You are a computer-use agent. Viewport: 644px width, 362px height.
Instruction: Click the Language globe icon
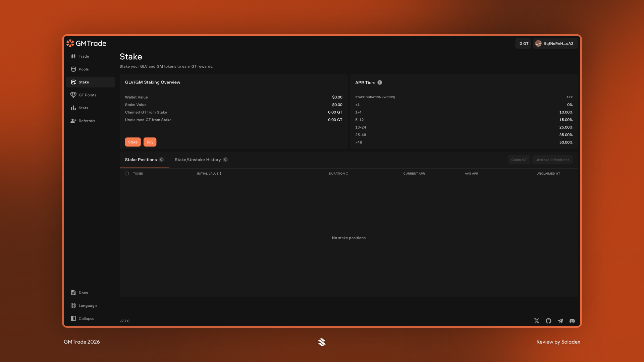point(73,306)
